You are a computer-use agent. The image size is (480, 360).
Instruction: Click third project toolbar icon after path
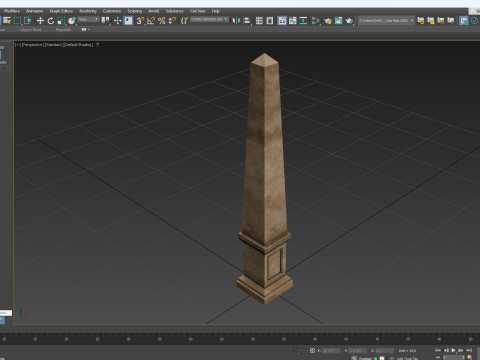[441, 21]
